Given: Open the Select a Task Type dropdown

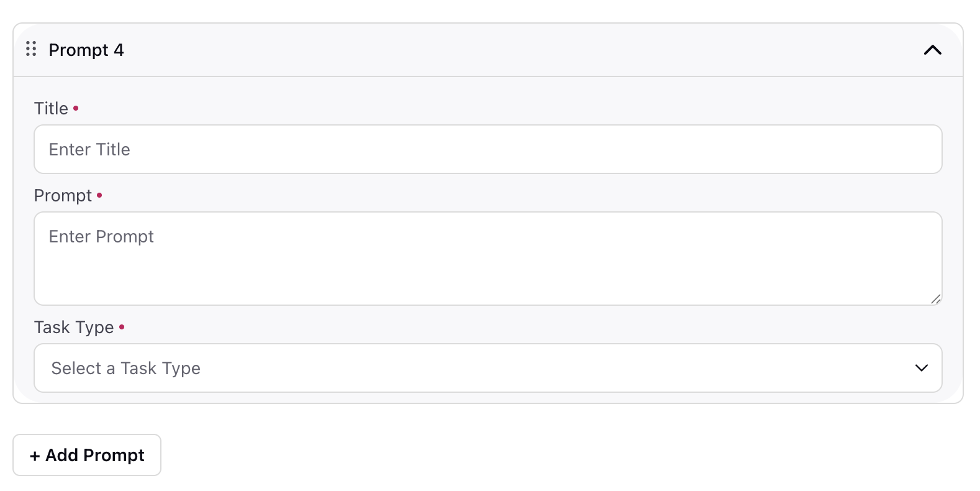Looking at the screenshot, I should tap(488, 368).
